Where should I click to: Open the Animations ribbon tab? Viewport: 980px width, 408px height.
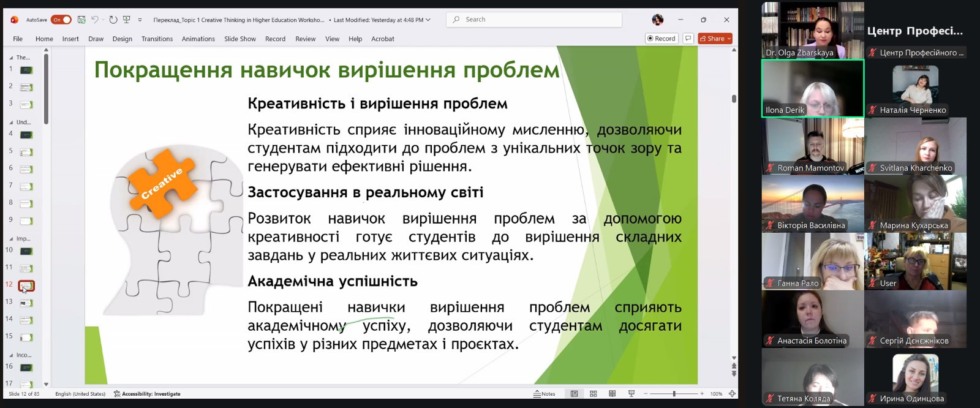coord(198,39)
